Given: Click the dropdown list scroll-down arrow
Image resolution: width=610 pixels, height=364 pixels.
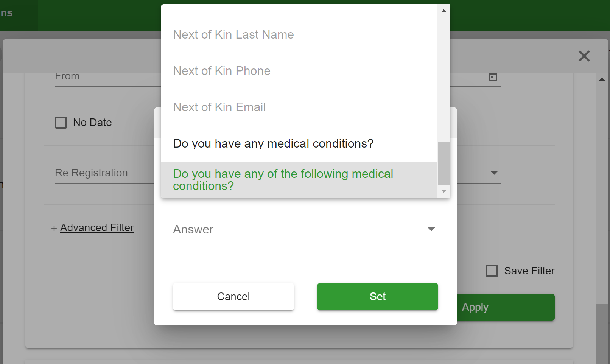Looking at the screenshot, I should (x=444, y=191).
